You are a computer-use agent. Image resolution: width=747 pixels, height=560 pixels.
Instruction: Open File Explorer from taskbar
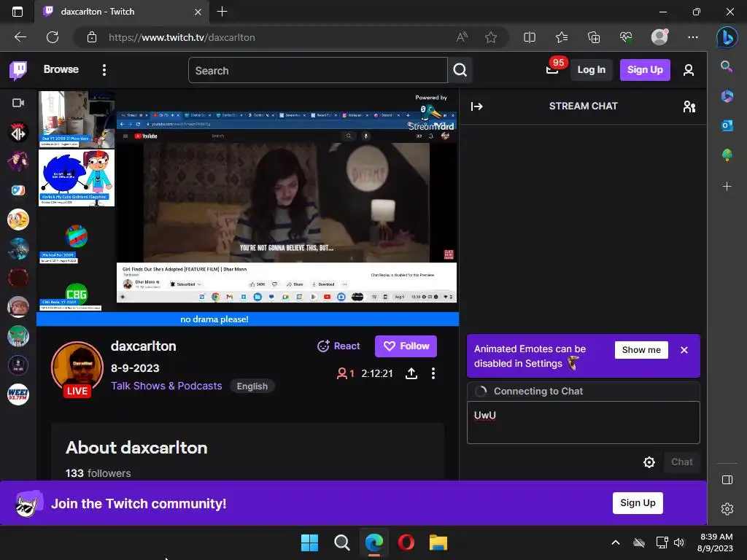pyautogui.click(x=438, y=542)
